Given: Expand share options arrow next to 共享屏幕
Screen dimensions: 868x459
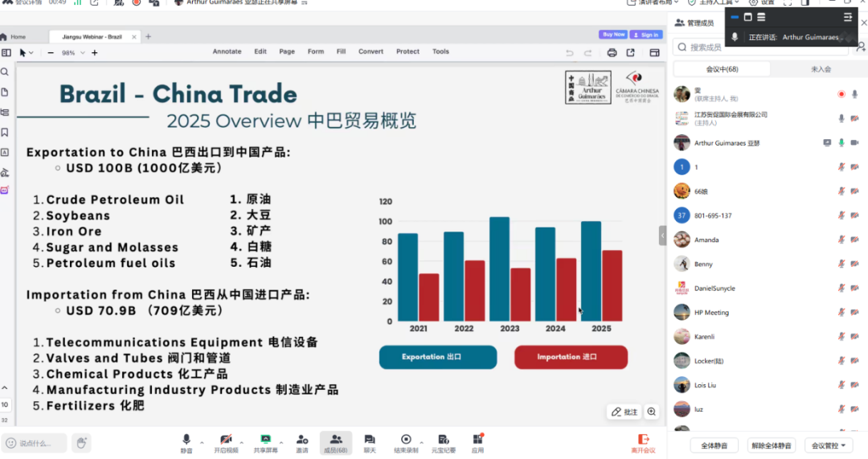Looking at the screenshot, I should point(281,442).
